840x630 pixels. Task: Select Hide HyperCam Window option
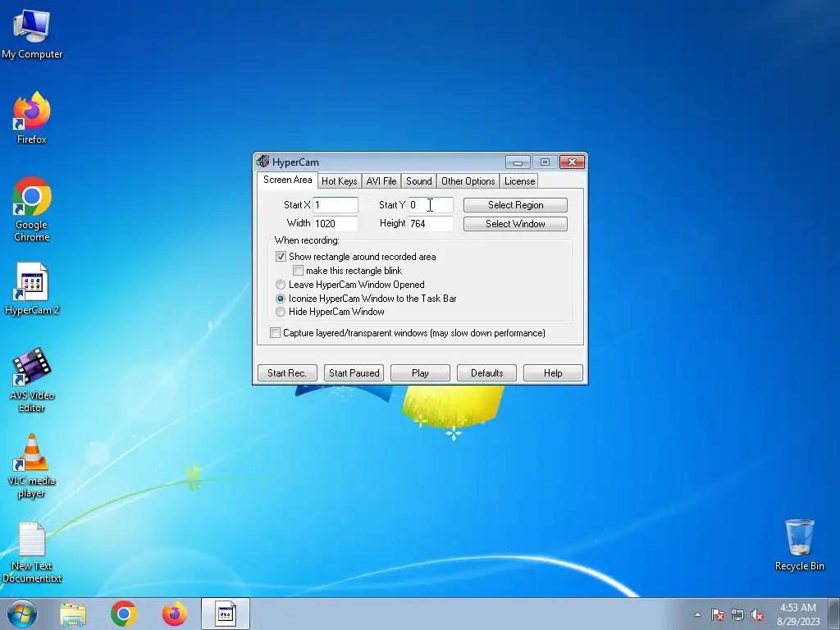tap(281, 312)
